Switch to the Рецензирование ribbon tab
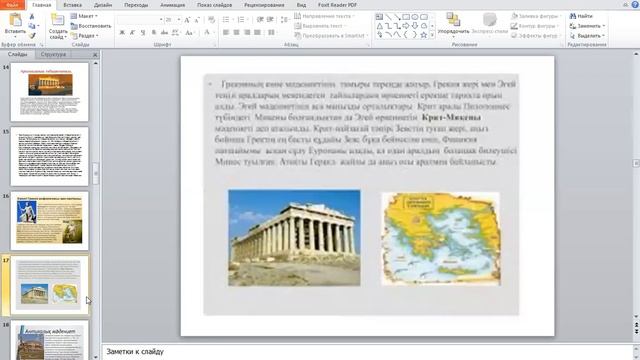Screen dimensions: 640x360 [x=264, y=5]
